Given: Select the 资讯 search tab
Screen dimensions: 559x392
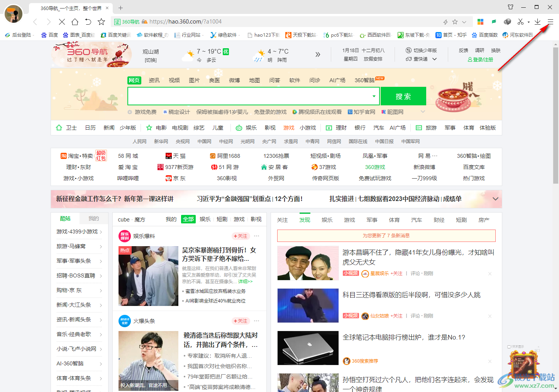Looking at the screenshot, I should 154,80.
